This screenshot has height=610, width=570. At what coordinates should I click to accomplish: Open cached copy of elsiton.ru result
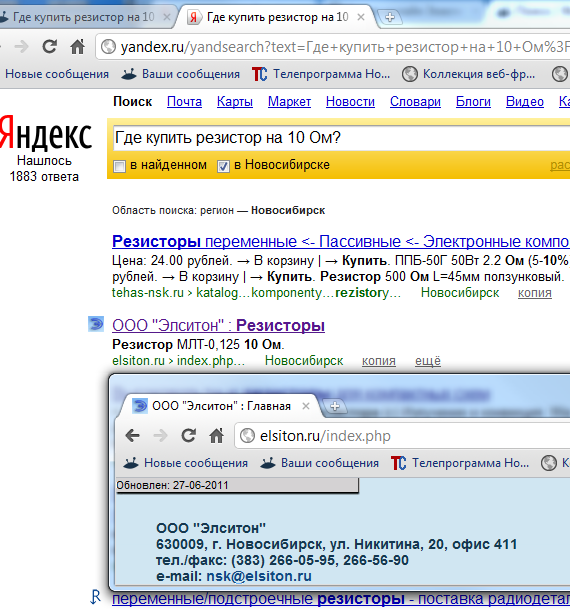click(379, 361)
